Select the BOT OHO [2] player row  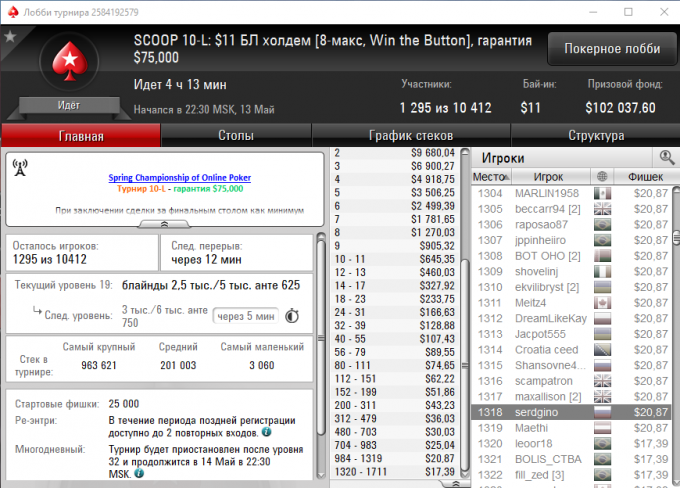[571, 255]
